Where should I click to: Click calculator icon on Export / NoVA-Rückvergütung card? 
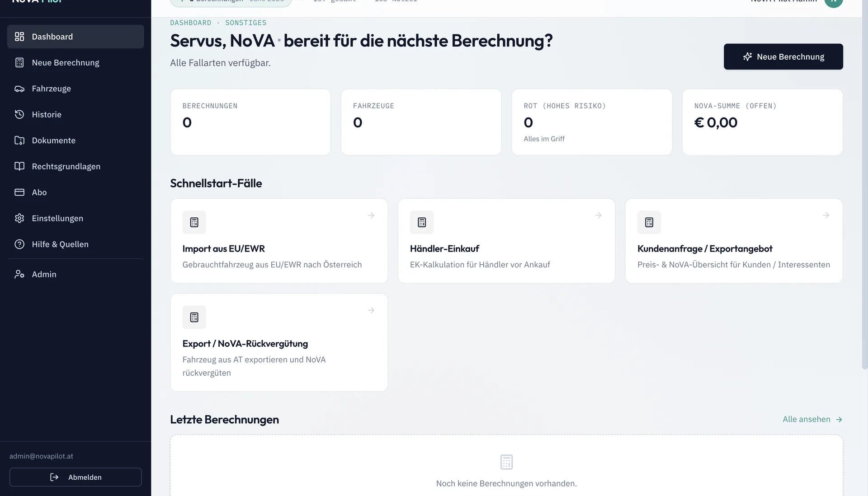(194, 317)
